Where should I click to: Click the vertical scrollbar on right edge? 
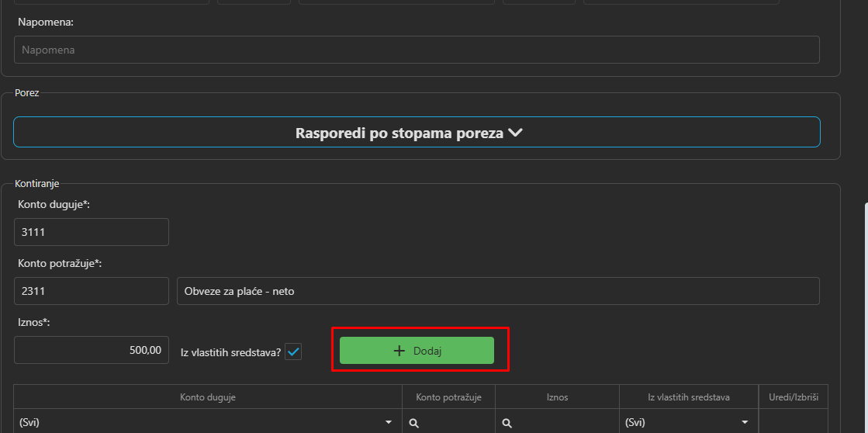[866, 310]
